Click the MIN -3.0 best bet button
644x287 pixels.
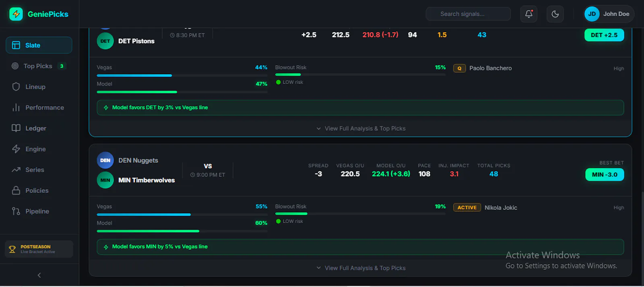click(605, 174)
